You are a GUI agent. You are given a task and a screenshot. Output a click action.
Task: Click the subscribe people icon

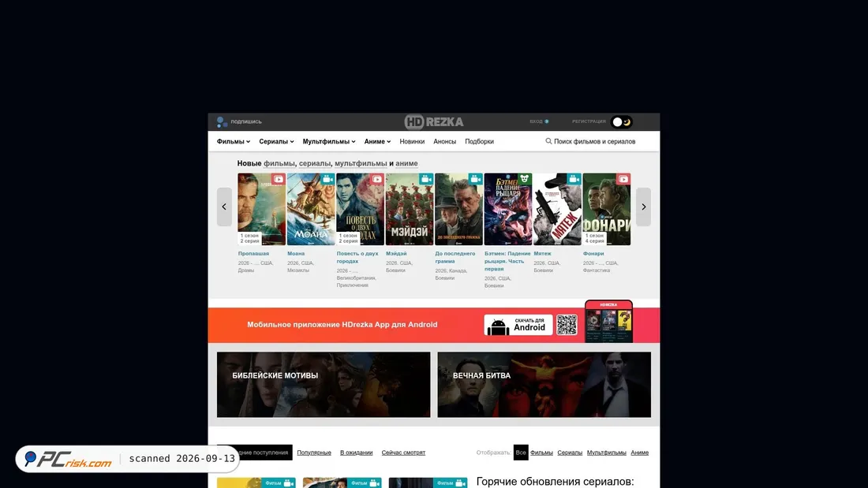(x=222, y=121)
